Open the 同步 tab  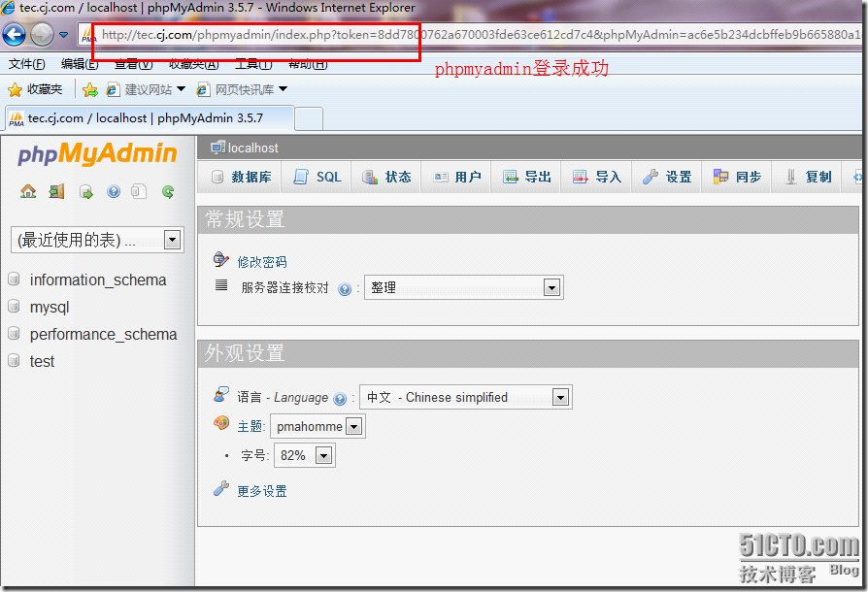pyautogui.click(x=736, y=177)
